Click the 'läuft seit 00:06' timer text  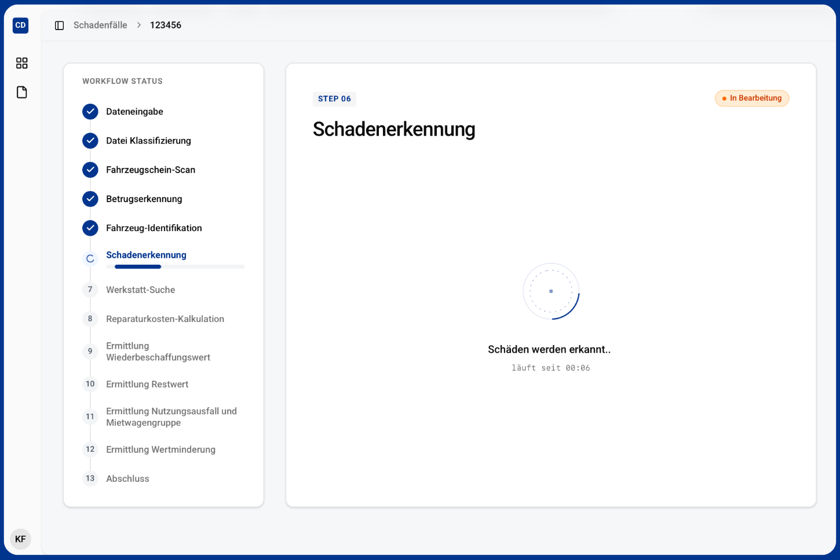click(551, 368)
